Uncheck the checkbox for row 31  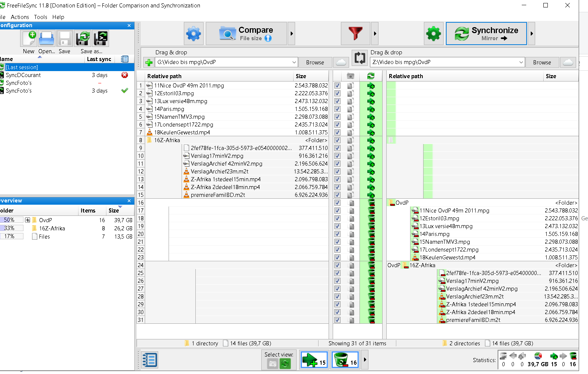(x=337, y=320)
